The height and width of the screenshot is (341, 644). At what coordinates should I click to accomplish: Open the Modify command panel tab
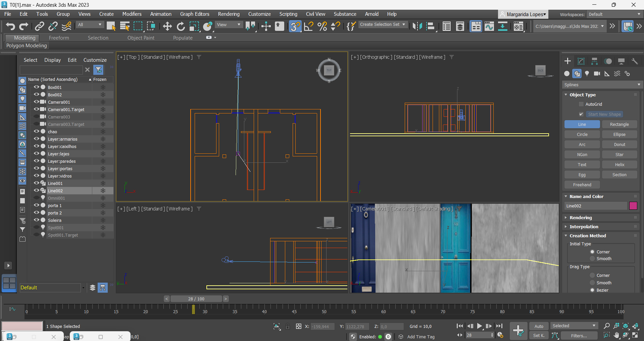(x=581, y=61)
